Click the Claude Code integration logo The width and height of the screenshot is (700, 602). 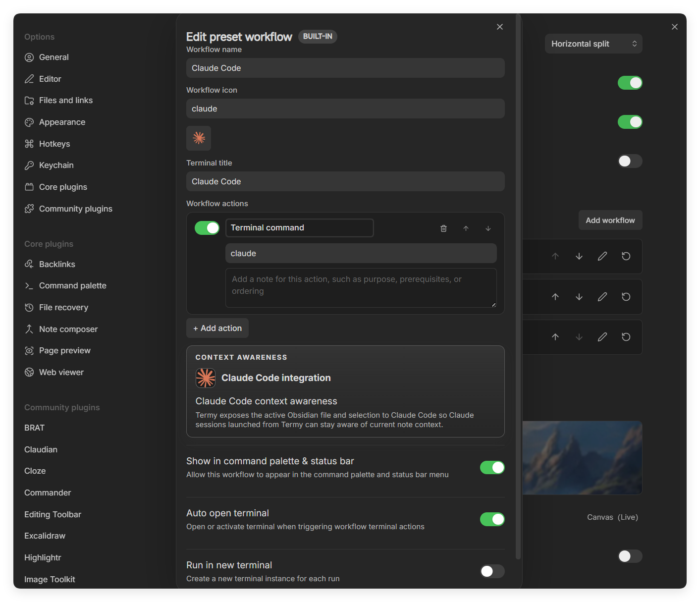pos(206,378)
